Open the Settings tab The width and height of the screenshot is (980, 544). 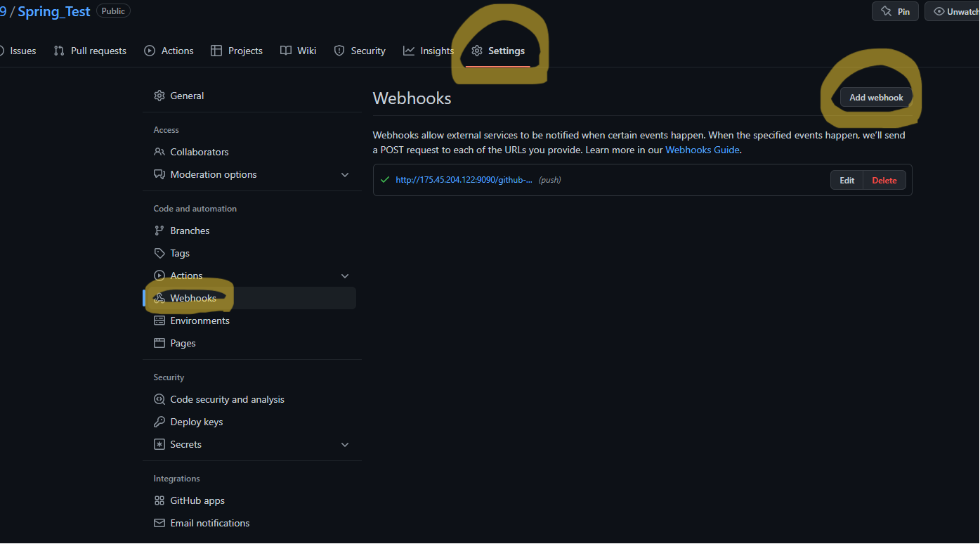click(498, 51)
